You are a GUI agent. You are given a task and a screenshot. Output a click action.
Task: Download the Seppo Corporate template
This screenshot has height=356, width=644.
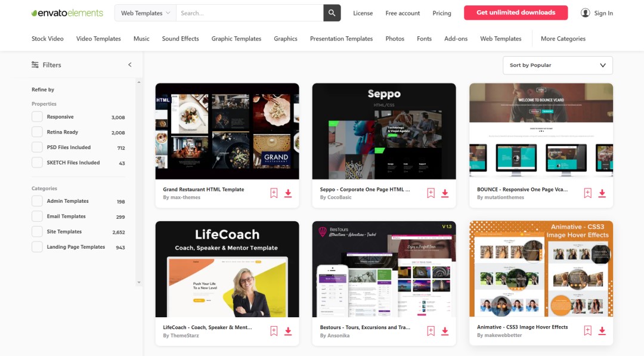pos(445,193)
